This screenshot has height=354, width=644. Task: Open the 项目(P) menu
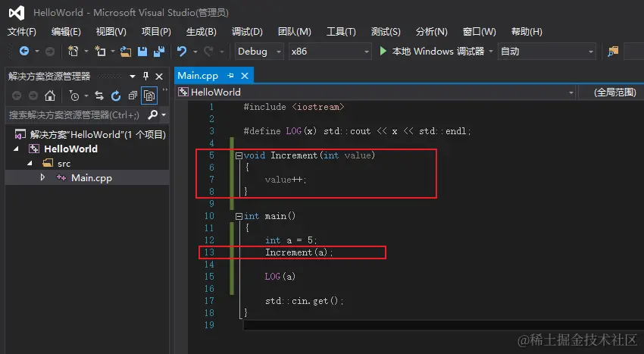(156, 32)
